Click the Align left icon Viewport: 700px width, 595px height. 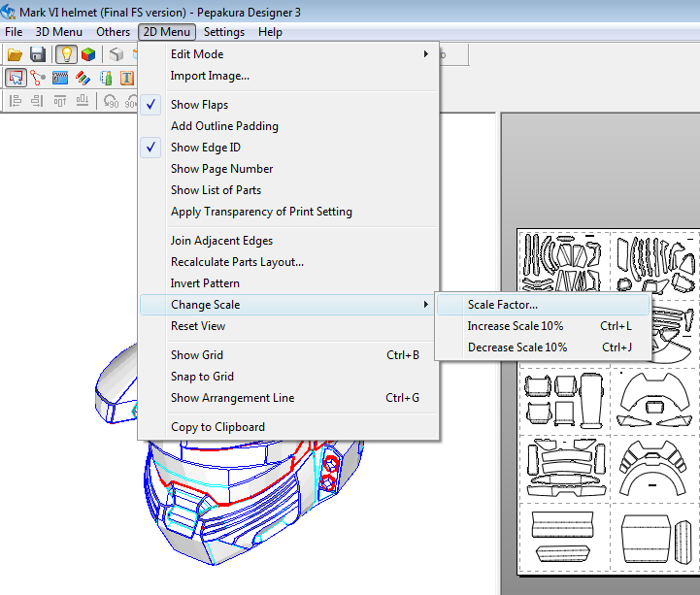[x=16, y=101]
